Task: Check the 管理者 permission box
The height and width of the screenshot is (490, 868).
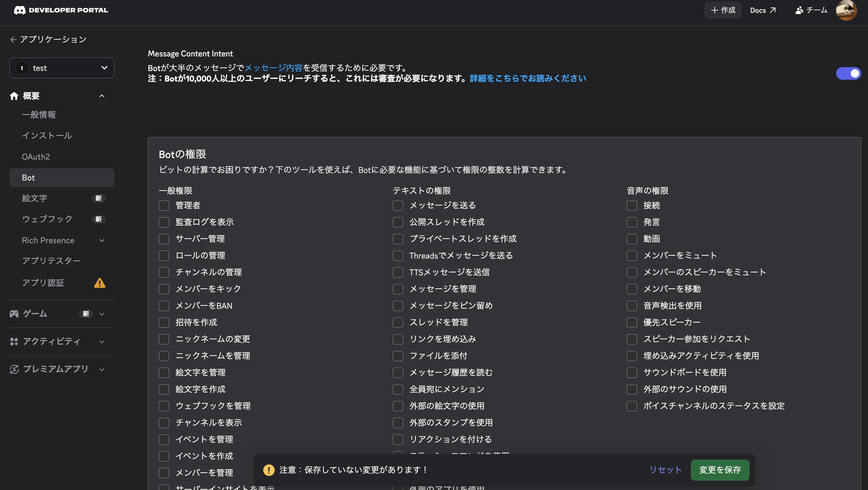Action: 164,205
